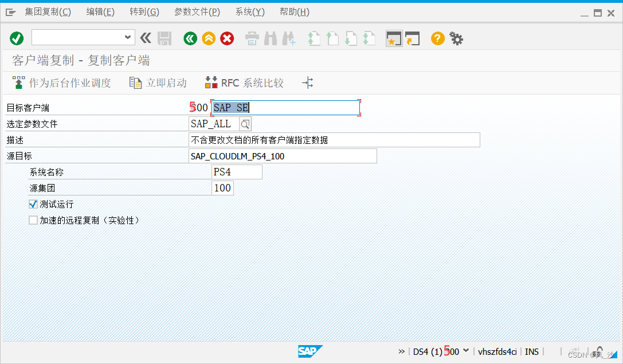Open the 帮助(H) menu
Viewport: 623px width, 364px height.
click(x=295, y=12)
